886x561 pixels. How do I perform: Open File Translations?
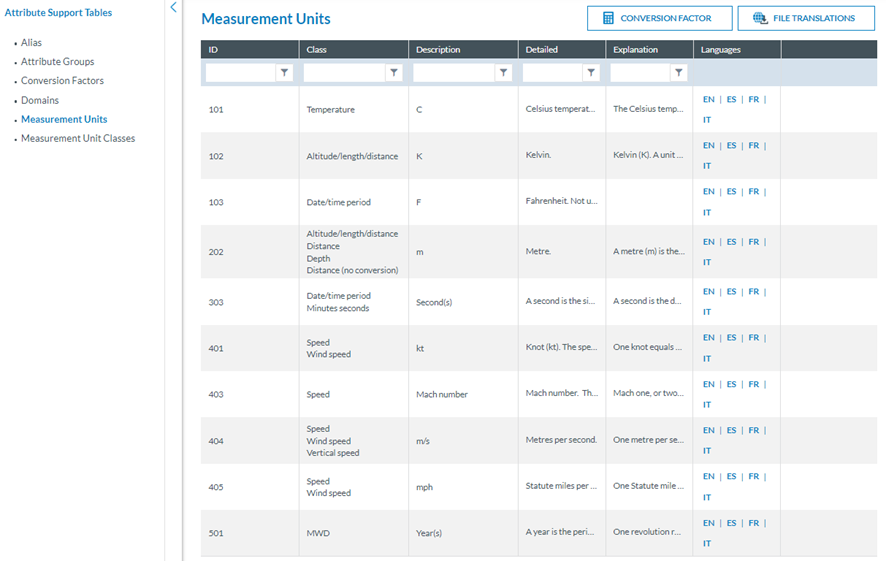(805, 18)
